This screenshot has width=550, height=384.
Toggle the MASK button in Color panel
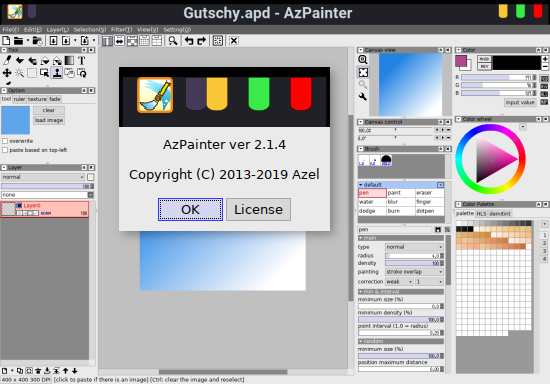pyautogui.click(x=484, y=59)
